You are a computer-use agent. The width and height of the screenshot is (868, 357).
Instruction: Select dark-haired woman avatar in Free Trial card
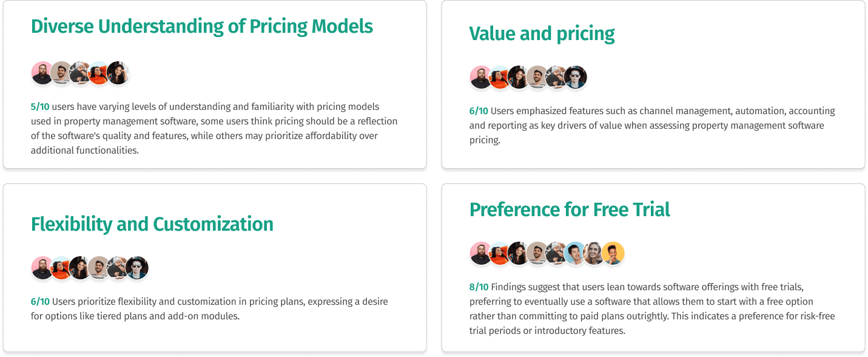[519, 253]
